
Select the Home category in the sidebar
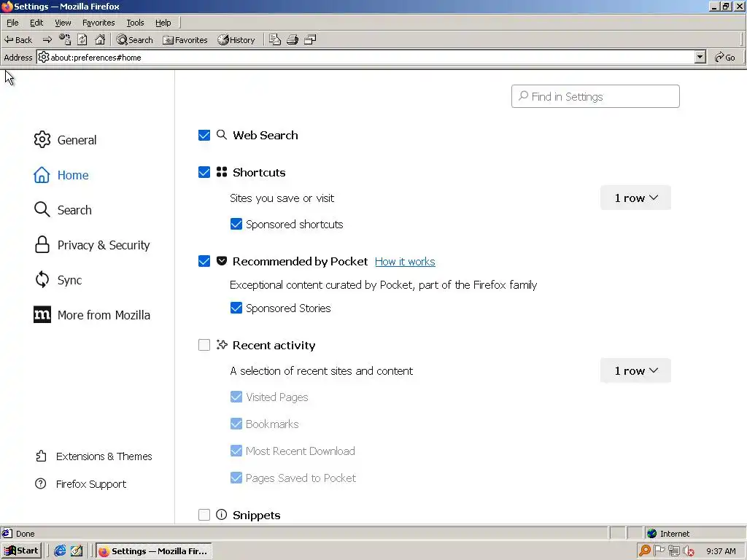tap(61, 175)
